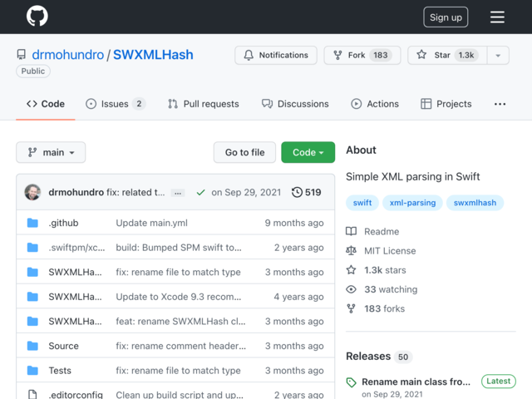Click the fork icon beside 183 forks

tap(351, 308)
